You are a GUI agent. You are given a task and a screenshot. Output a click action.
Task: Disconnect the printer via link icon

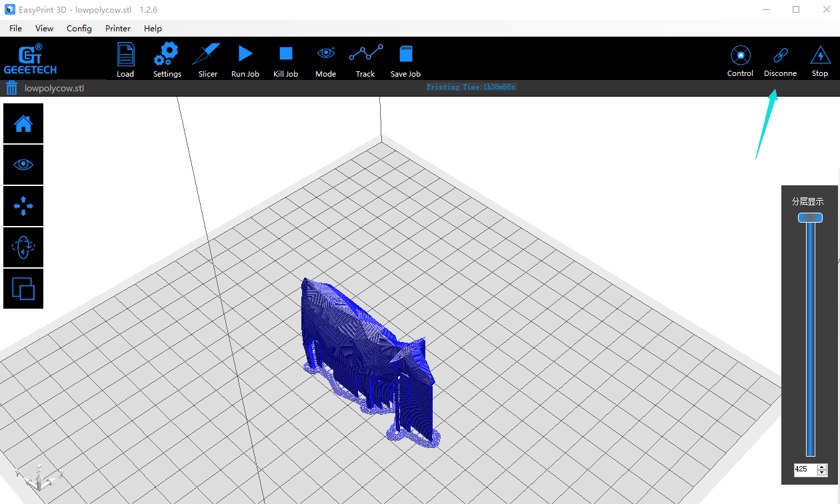pos(780,59)
